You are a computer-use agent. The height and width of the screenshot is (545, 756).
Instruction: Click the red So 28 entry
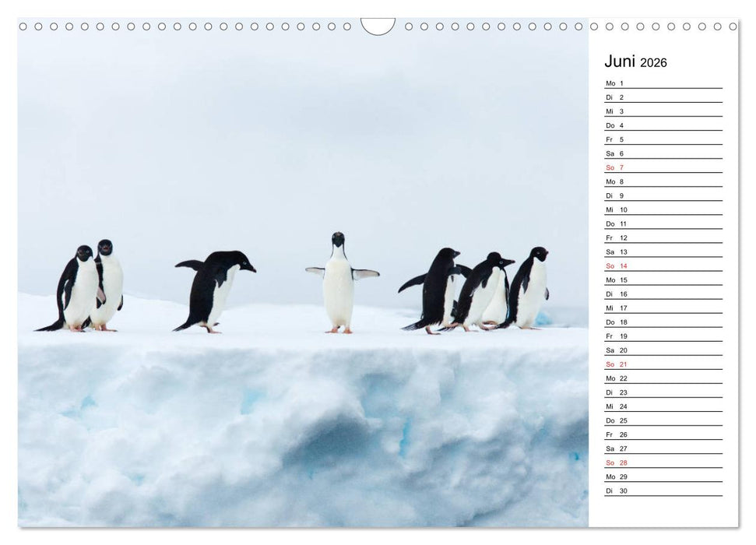pyautogui.click(x=663, y=462)
